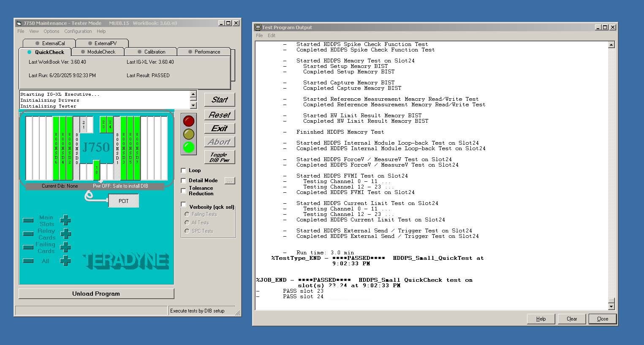Click the plus icon for Main Slots
The image size is (644, 345).
coord(65,220)
